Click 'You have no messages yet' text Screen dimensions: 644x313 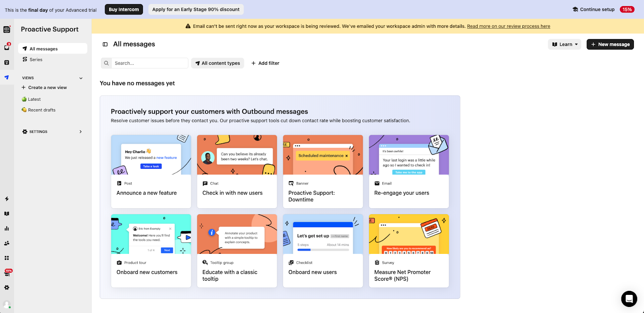137,83
